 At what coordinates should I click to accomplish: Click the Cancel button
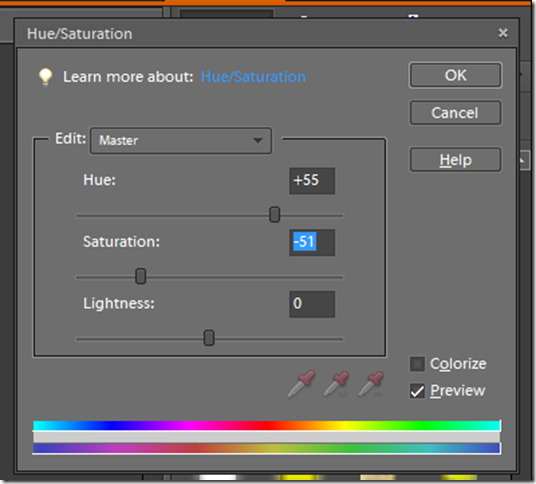455,113
